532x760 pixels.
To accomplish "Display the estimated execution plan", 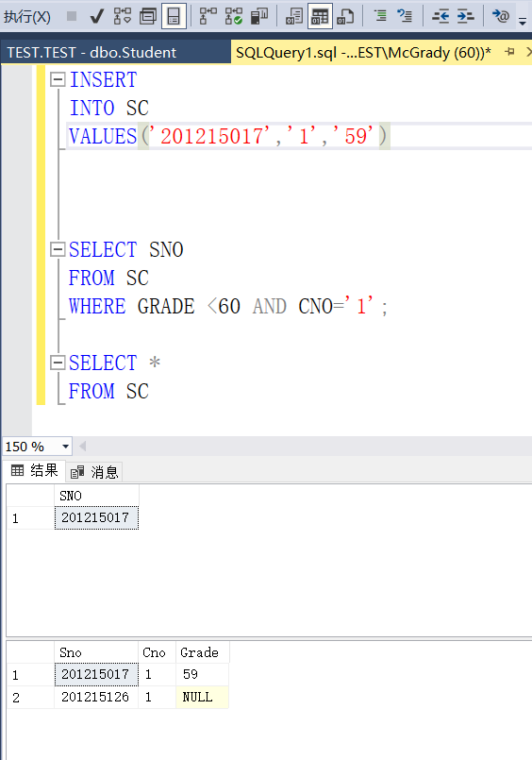I will coord(123,16).
